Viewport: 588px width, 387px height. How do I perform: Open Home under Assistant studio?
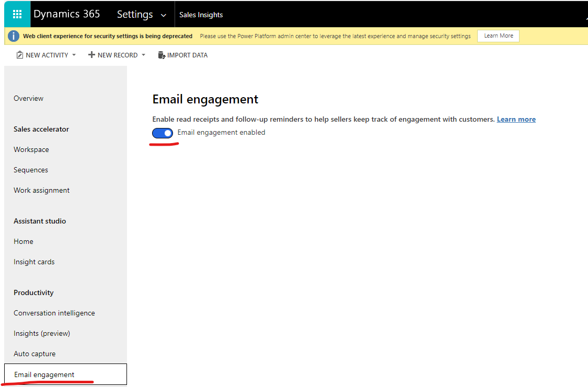(x=23, y=241)
